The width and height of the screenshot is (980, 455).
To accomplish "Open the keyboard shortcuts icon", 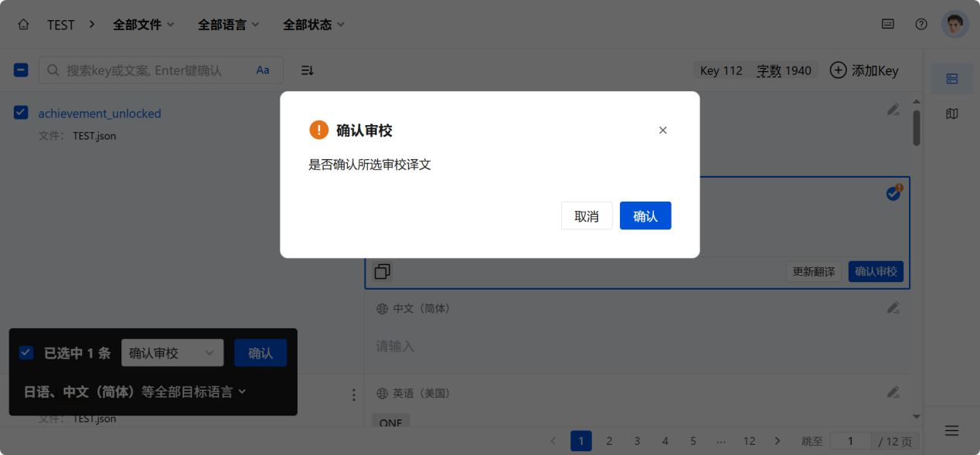I will 888,24.
